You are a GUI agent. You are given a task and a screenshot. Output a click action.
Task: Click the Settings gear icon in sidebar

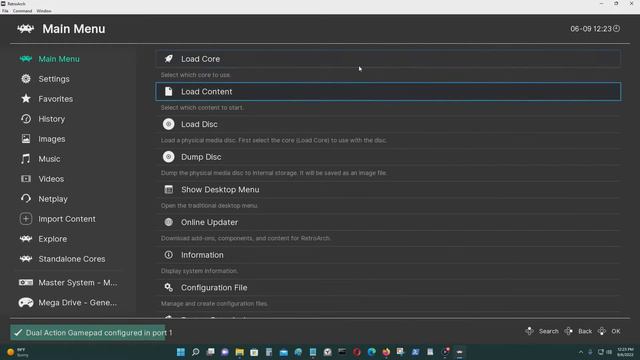point(26,79)
